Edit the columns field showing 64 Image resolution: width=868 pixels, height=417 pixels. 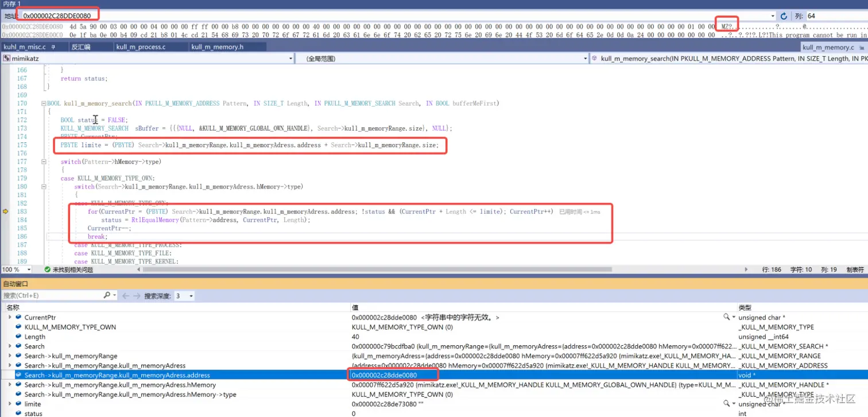pyautogui.click(x=836, y=16)
